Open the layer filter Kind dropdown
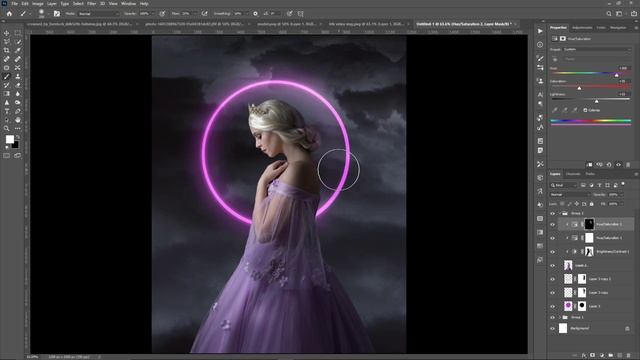640x360 pixels. pyautogui.click(x=563, y=185)
